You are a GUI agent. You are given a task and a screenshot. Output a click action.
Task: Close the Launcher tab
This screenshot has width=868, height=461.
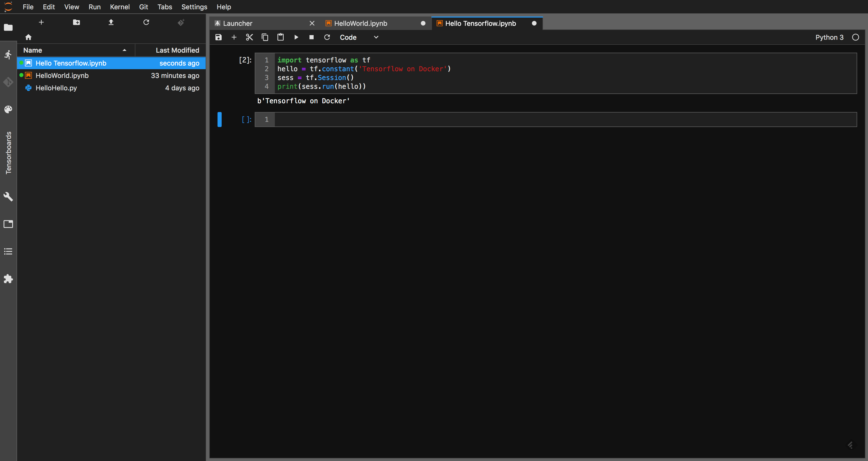(312, 23)
